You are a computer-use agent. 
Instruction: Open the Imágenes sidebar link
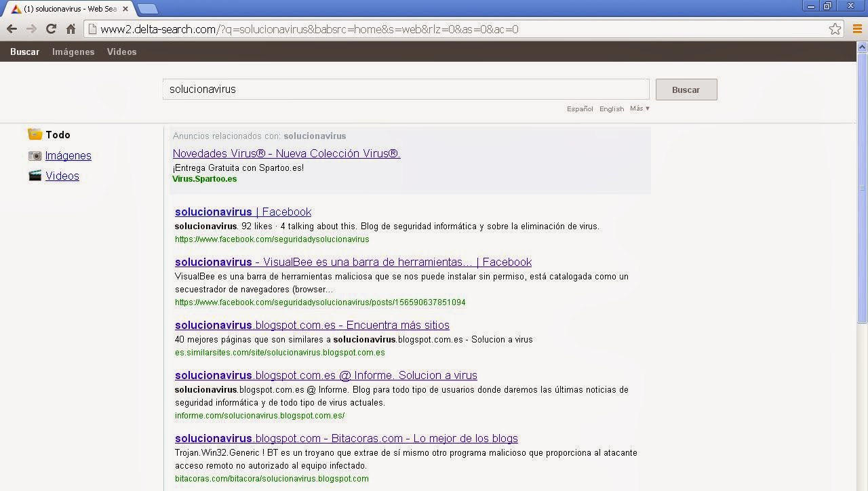(x=68, y=155)
